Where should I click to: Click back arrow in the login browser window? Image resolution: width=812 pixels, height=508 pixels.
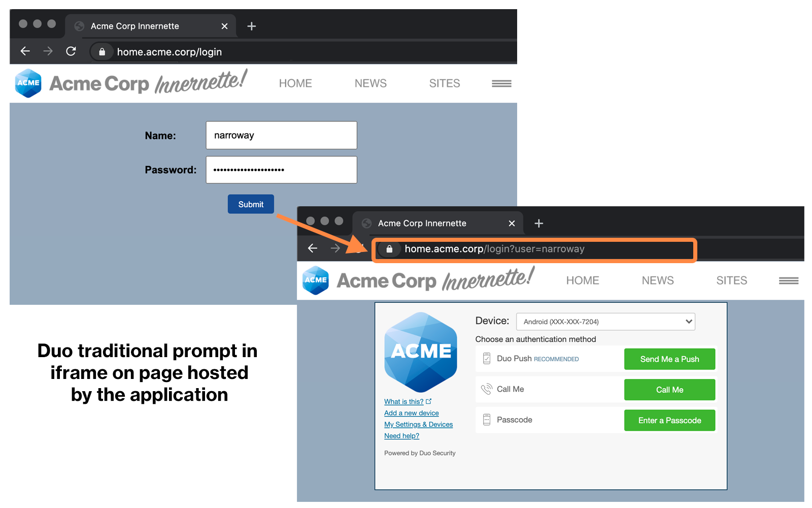pyautogui.click(x=25, y=51)
